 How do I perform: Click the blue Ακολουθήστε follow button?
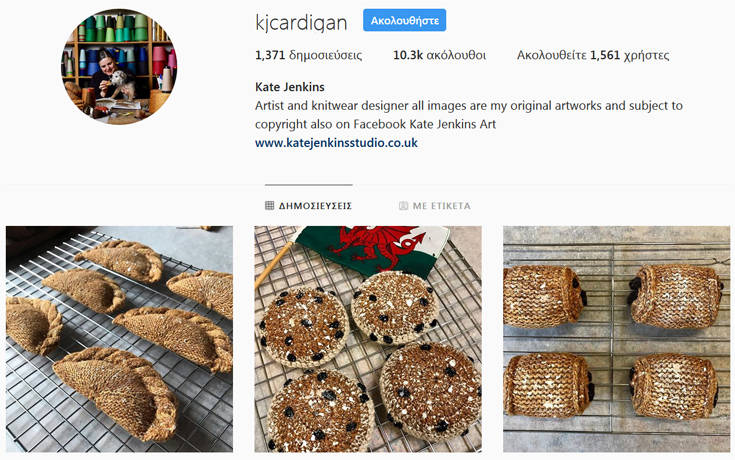(x=405, y=21)
